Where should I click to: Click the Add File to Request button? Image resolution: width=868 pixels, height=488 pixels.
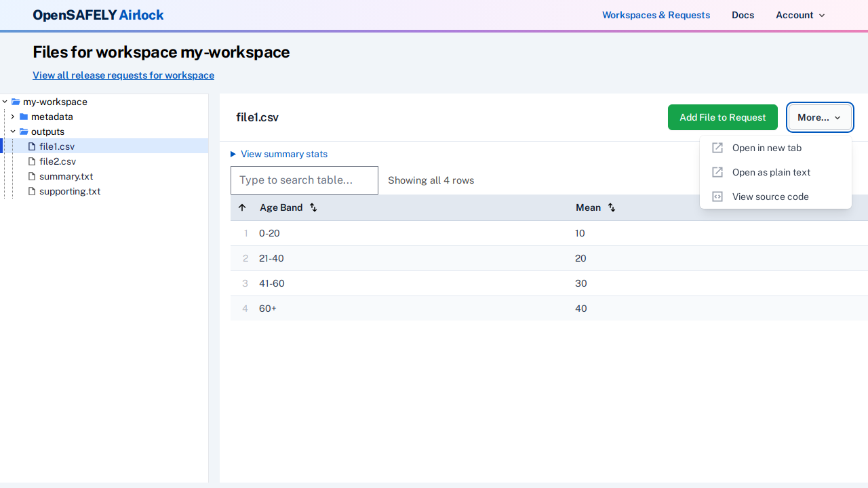pyautogui.click(x=722, y=117)
